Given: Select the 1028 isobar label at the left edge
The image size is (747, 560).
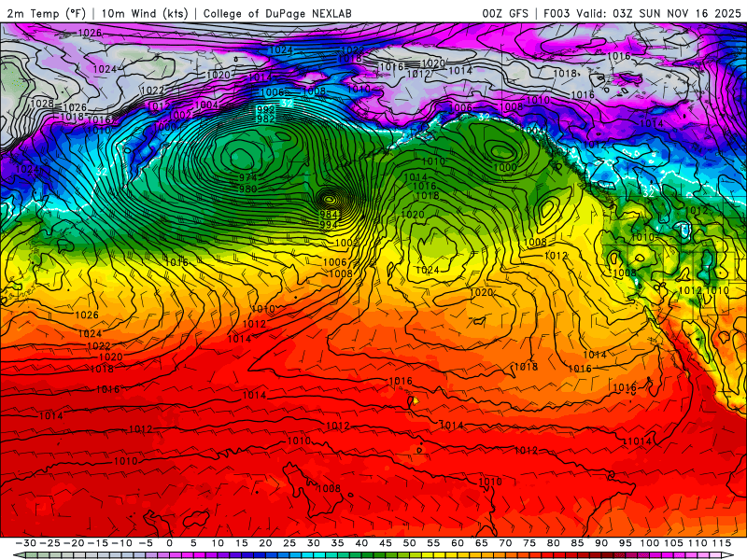Looking at the screenshot, I should coord(42,104).
